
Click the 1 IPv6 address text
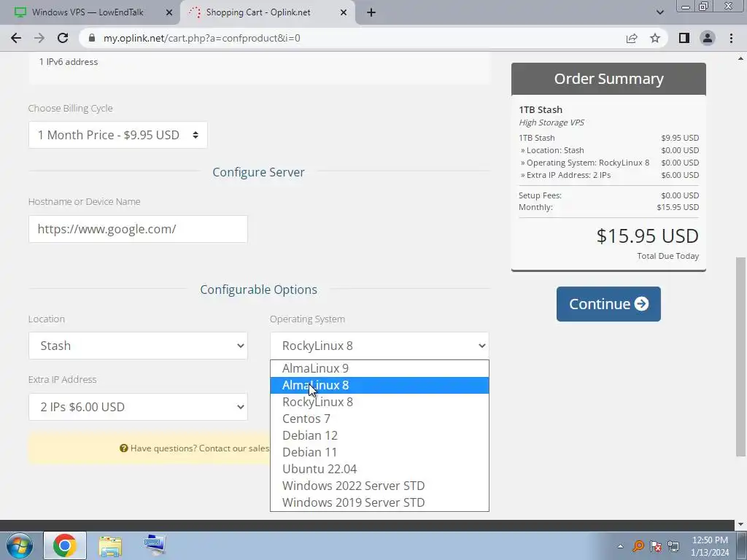coord(68,62)
